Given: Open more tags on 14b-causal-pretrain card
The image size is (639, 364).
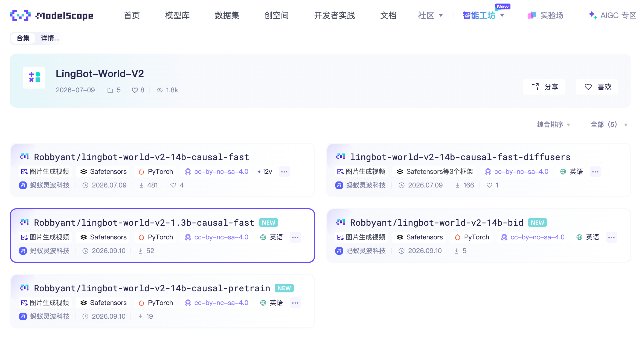Looking at the screenshot, I should 295,303.
